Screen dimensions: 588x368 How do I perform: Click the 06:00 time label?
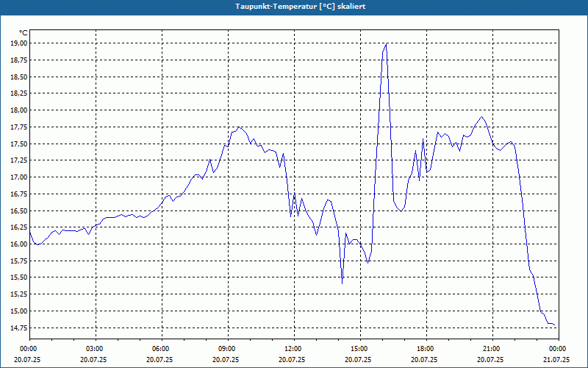coord(162,348)
